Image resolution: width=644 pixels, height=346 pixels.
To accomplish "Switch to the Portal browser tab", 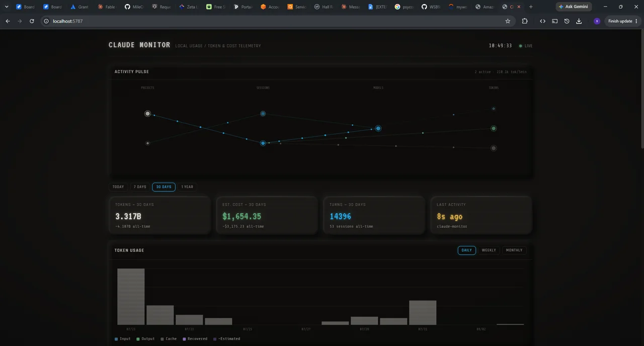I will coord(242,7).
